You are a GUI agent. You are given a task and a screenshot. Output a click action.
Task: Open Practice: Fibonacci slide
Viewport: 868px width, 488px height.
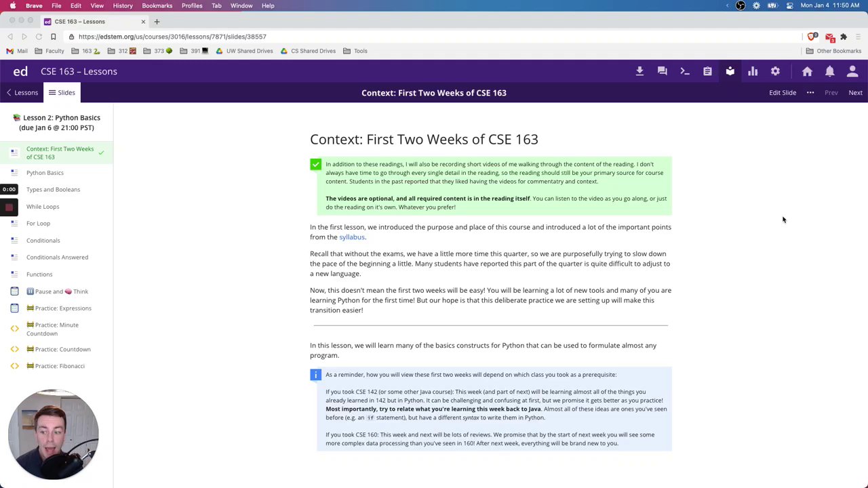click(56, 366)
